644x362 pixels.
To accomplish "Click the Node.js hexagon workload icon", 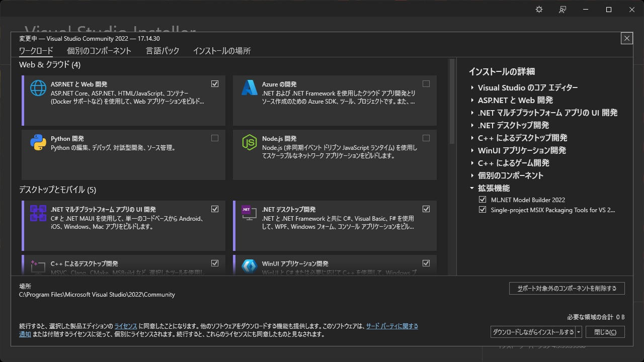I will click(x=250, y=142).
